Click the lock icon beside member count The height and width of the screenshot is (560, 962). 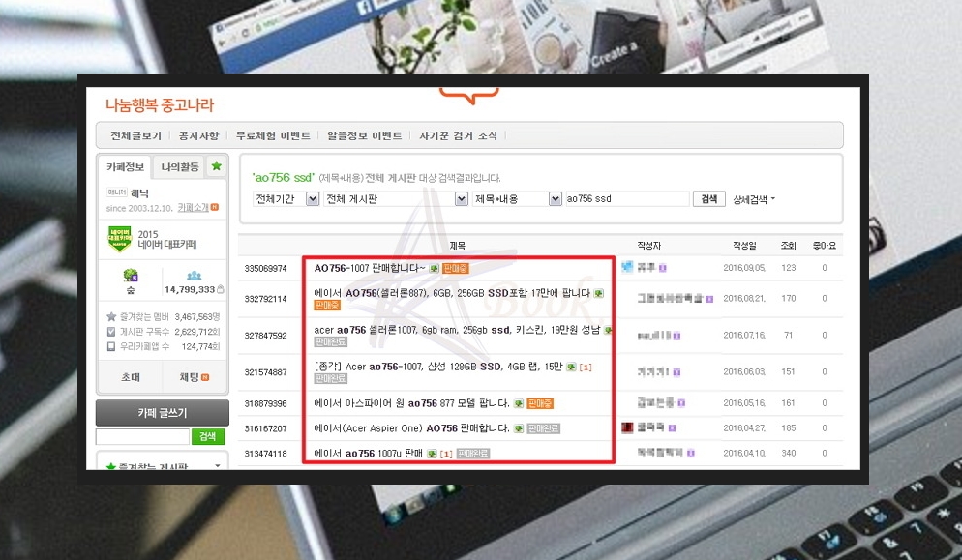[221, 289]
